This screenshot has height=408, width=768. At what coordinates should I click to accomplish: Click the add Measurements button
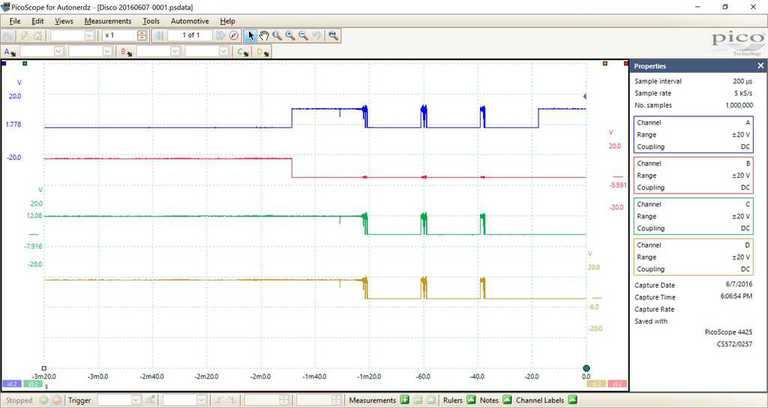[x=404, y=400]
